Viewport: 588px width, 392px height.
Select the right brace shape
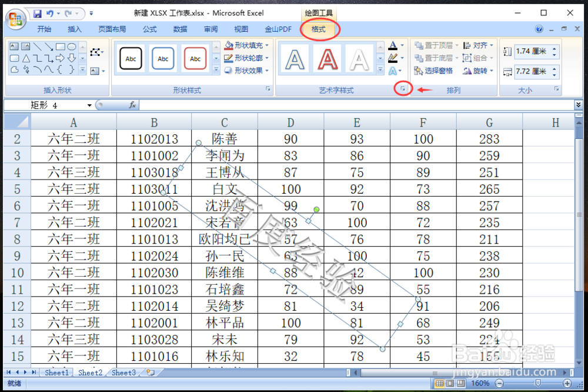(72, 69)
